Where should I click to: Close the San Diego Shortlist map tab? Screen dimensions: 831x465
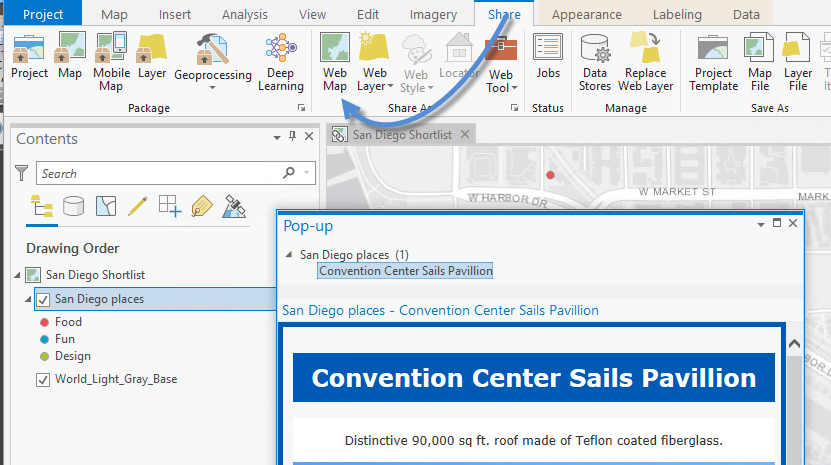point(465,134)
